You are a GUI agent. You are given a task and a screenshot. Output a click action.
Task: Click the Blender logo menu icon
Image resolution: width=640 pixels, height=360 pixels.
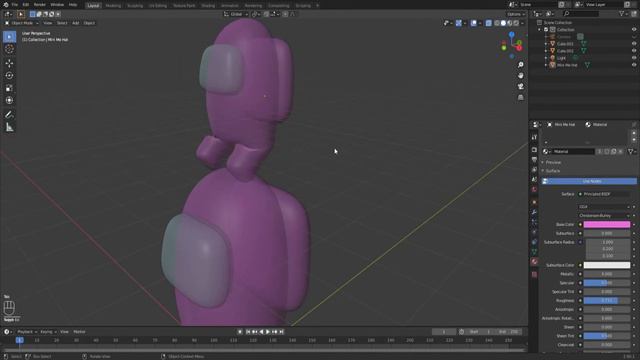5,5
